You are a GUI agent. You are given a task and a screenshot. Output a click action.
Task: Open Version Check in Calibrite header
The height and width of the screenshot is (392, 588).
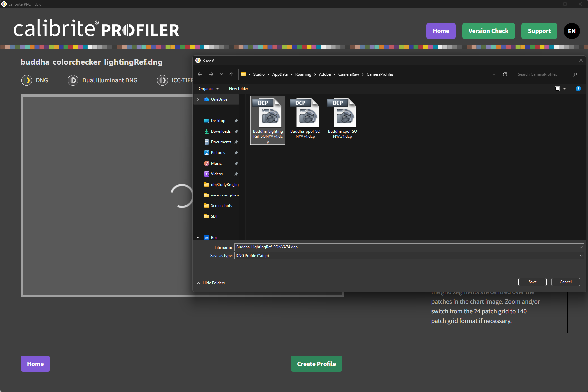[488, 31]
